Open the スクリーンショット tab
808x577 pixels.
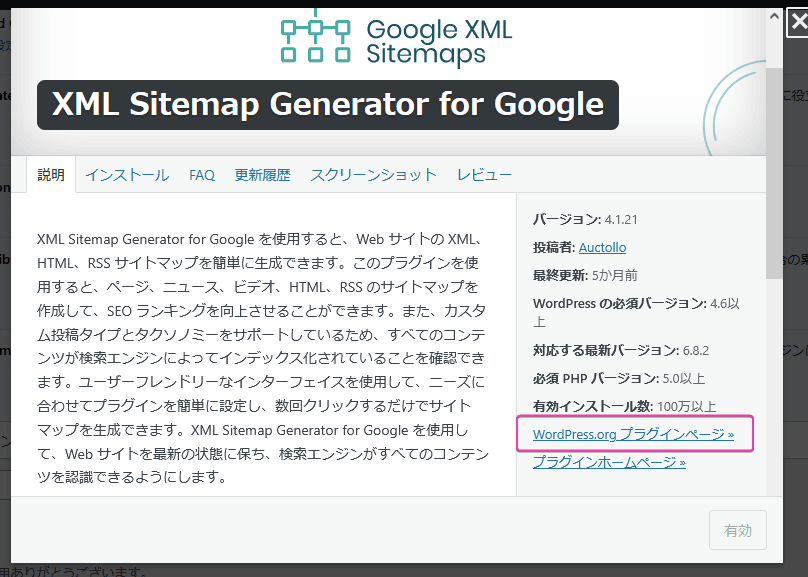tap(373, 173)
